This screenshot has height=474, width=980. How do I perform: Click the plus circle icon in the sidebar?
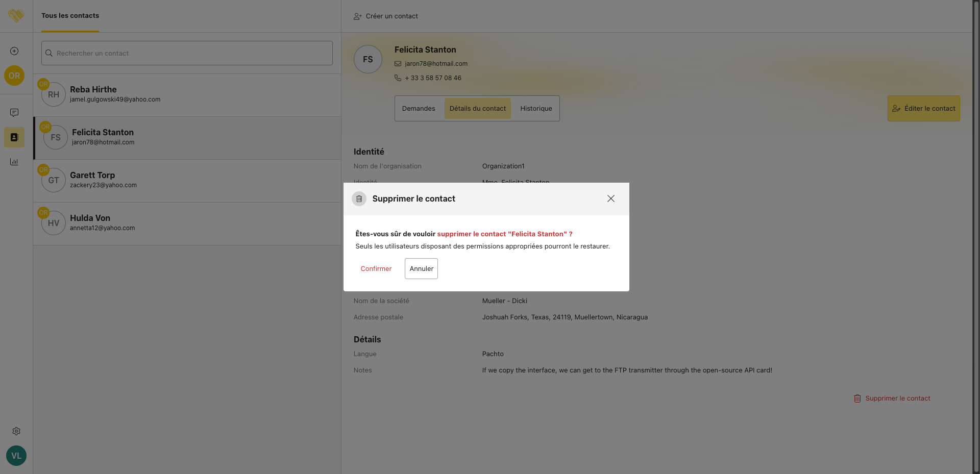click(x=14, y=51)
